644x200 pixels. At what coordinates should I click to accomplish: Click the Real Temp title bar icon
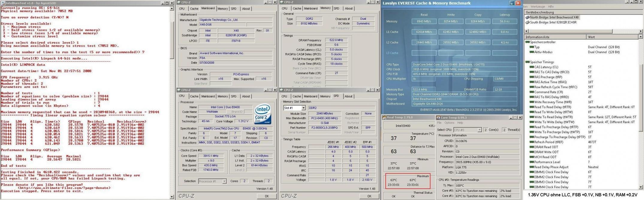coord(384,117)
